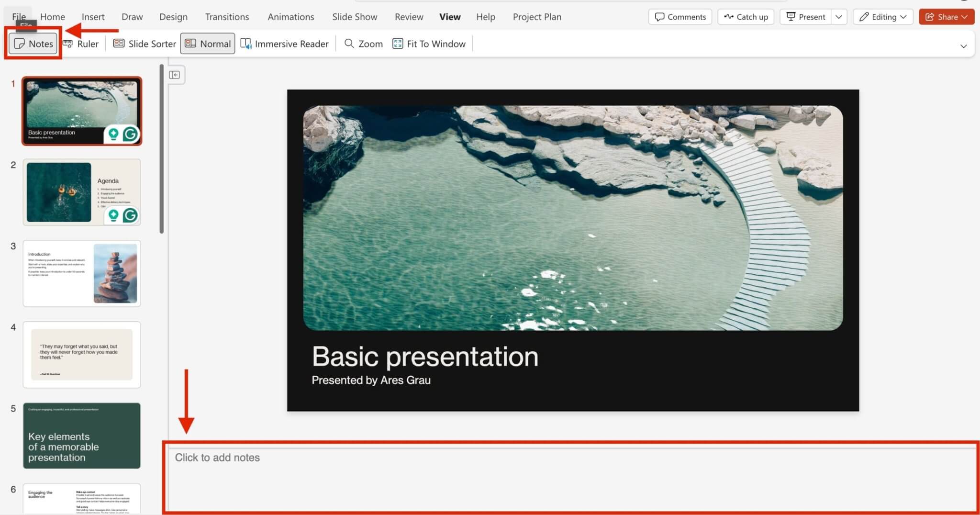Start presenting with the Present icon
980x515 pixels.
click(805, 16)
